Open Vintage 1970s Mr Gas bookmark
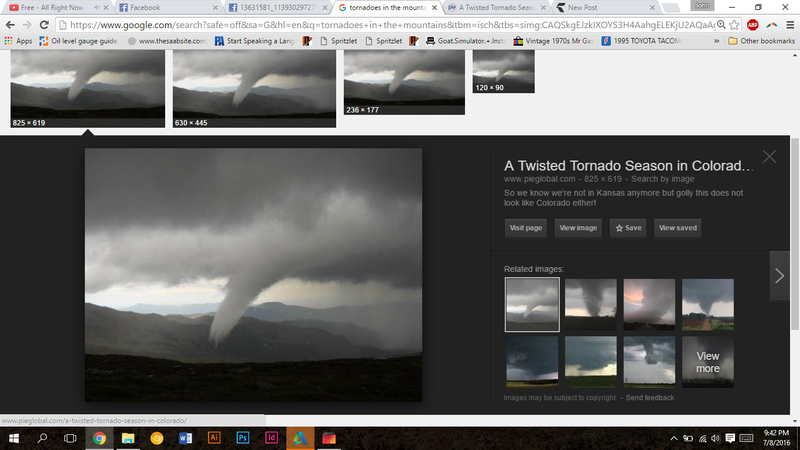Image resolution: width=800 pixels, height=450 pixels. (x=553, y=41)
